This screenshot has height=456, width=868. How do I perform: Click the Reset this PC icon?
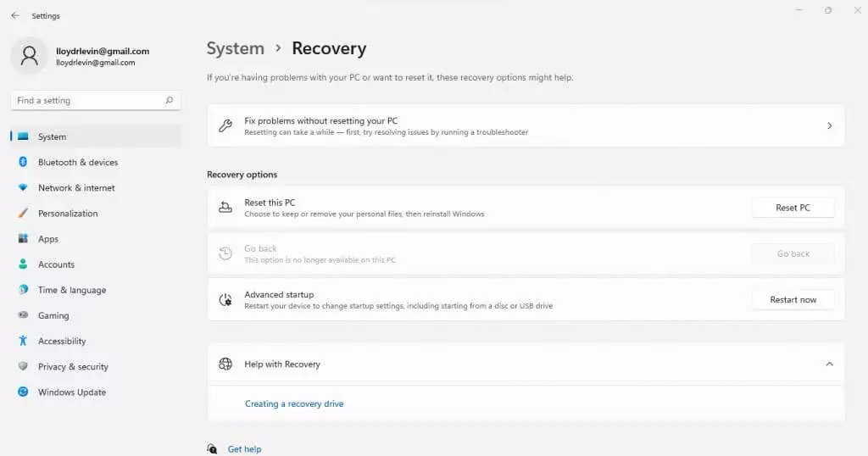(x=225, y=208)
